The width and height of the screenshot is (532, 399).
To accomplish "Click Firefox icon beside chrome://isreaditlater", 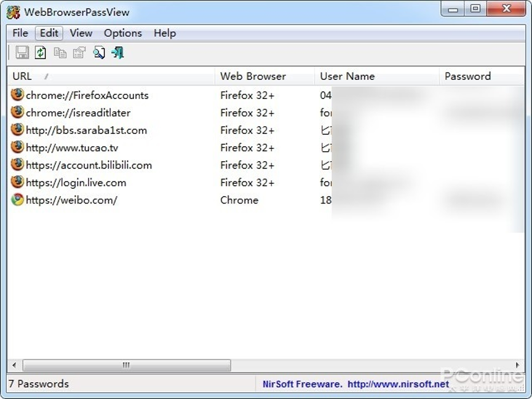I will click(x=17, y=112).
